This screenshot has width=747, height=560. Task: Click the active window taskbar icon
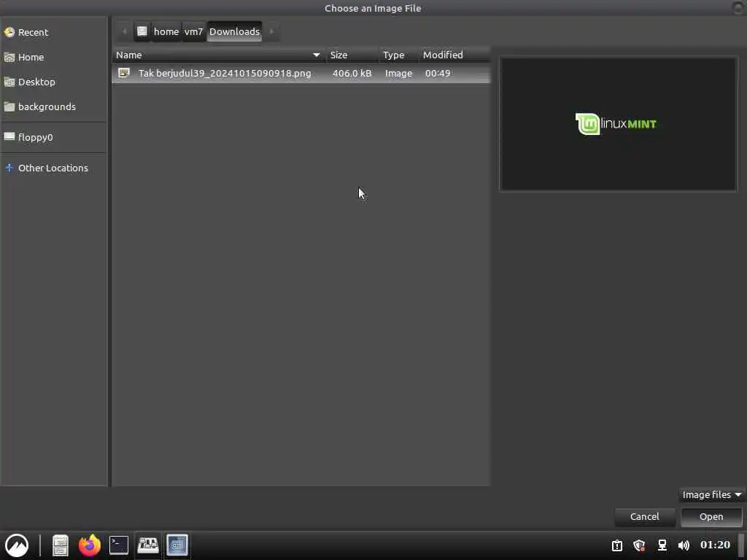(x=177, y=545)
